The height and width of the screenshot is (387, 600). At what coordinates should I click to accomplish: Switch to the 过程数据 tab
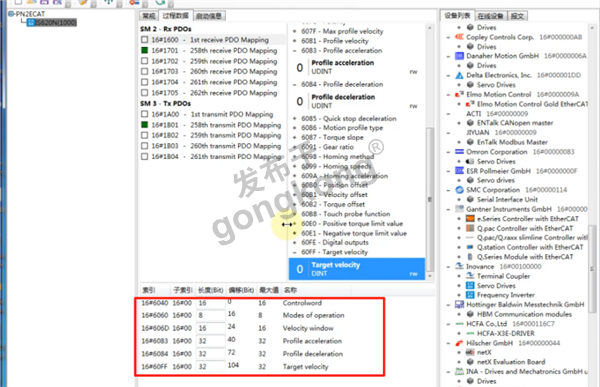tap(175, 16)
